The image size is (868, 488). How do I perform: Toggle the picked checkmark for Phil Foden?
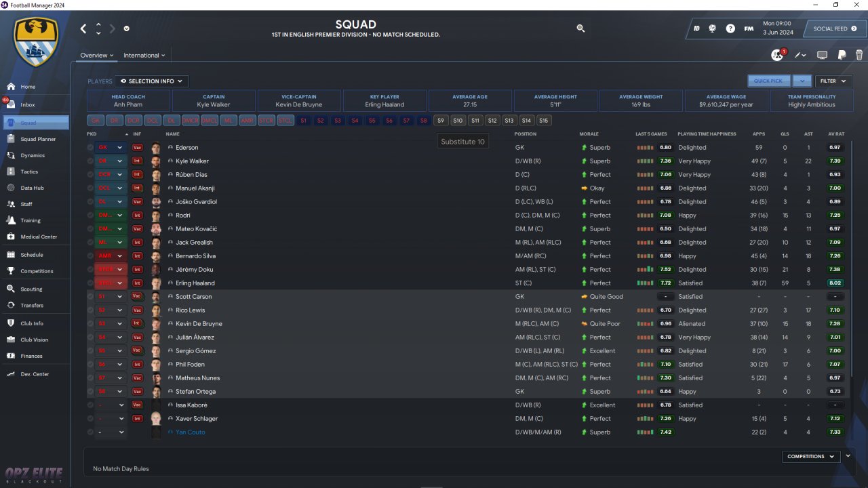90,364
